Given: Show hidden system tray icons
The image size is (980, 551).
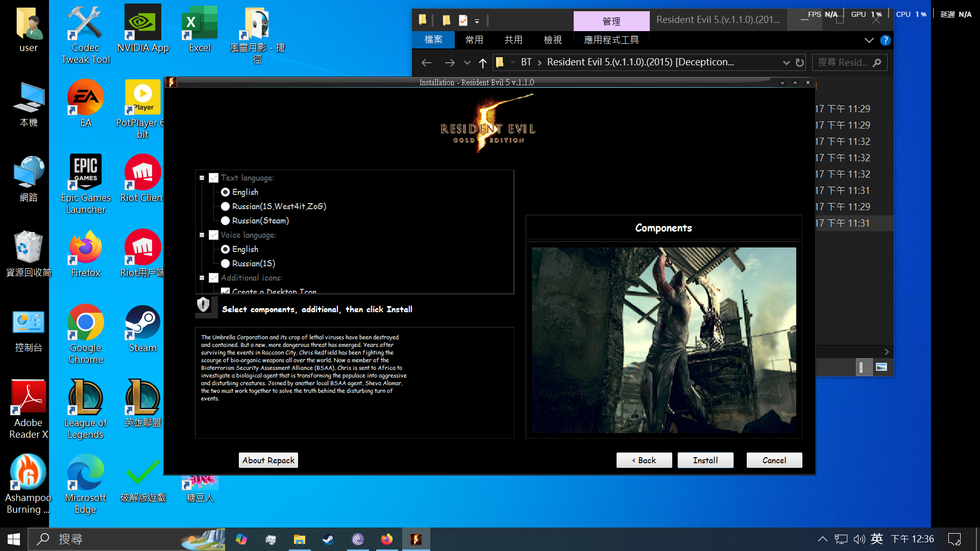Looking at the screenshot, I should [823, 539].
